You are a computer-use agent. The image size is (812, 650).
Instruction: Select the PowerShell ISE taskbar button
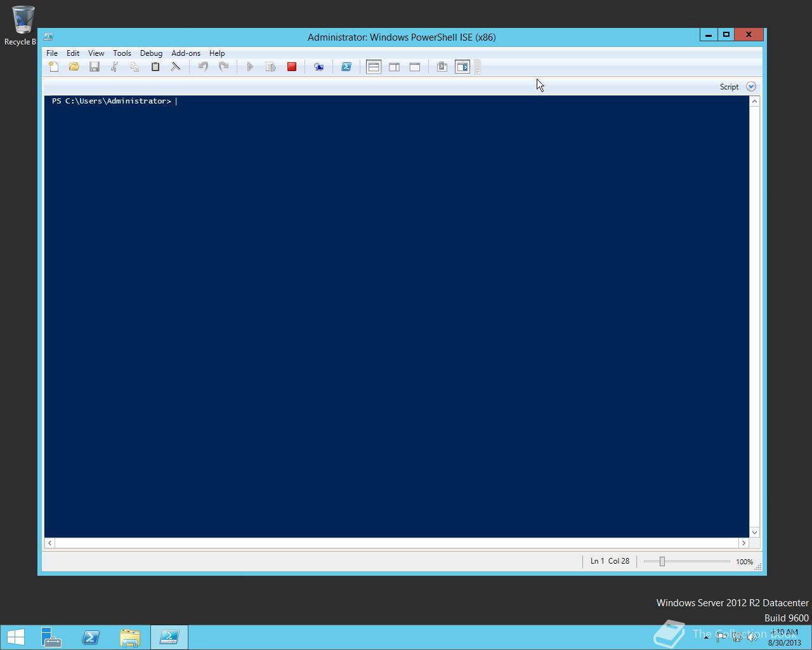tap(169, 637)
